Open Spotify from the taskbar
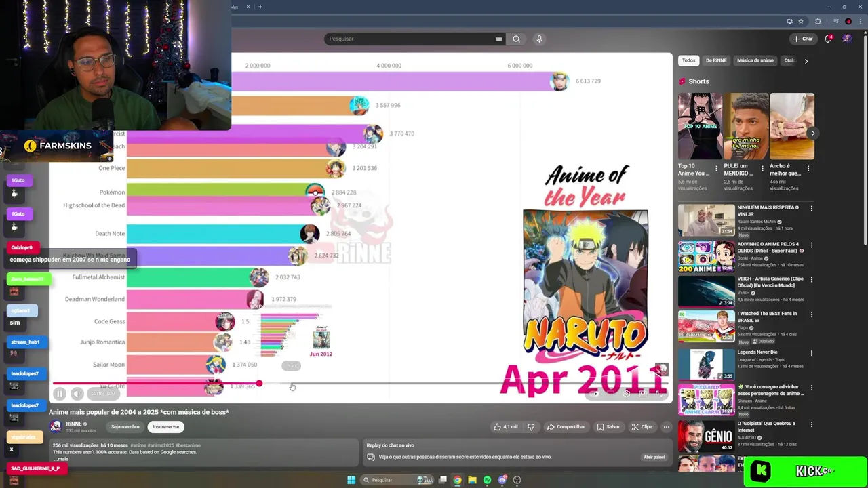This screenshot has height=488, width=868. [x=487, y=480]
